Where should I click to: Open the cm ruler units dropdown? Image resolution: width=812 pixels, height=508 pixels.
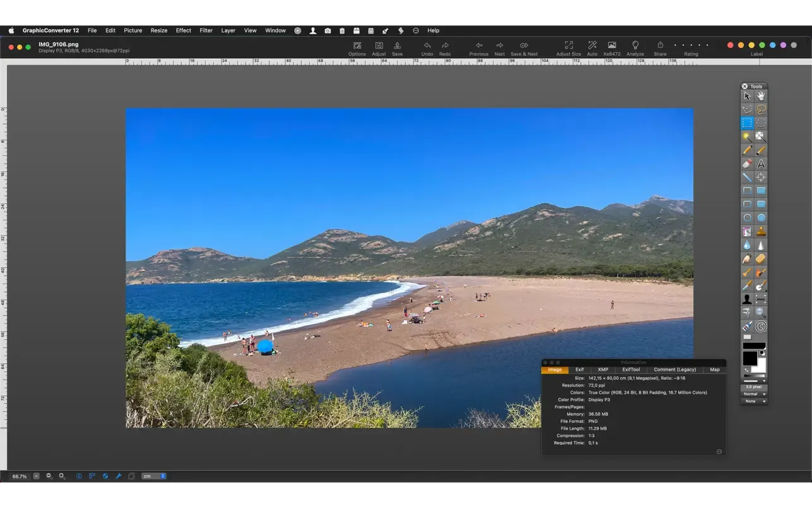click(154, 476)
